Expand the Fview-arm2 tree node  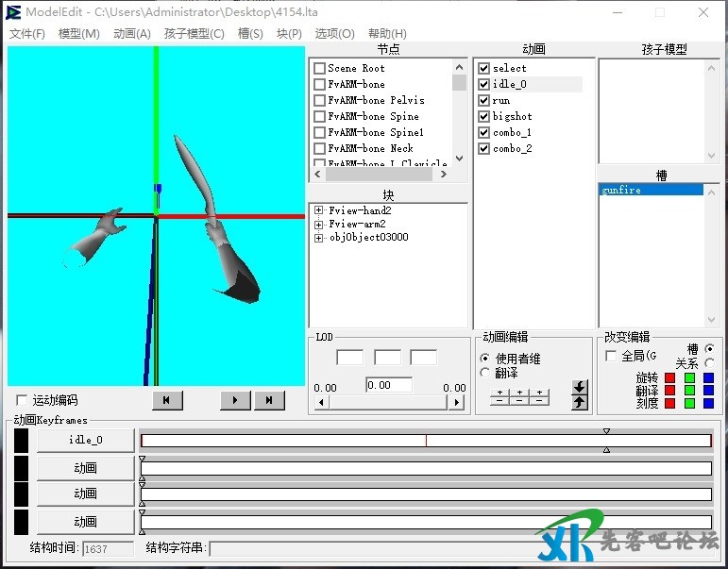click(319, 225)
